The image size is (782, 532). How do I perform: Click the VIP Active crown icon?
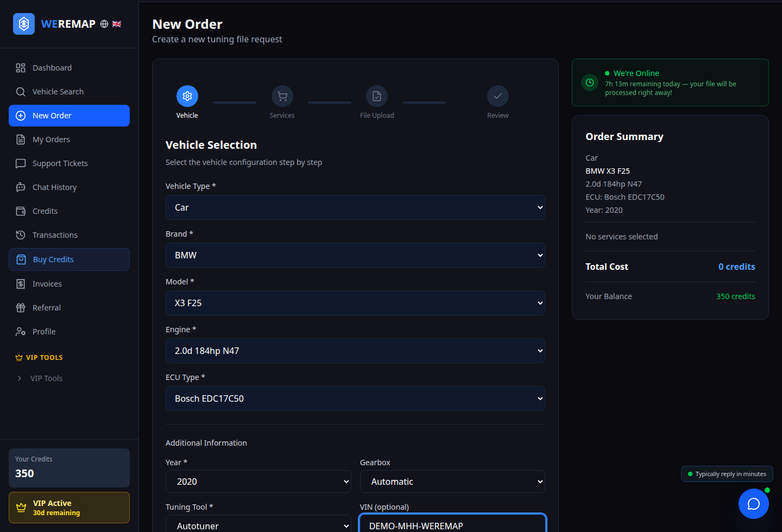(21, 508)
